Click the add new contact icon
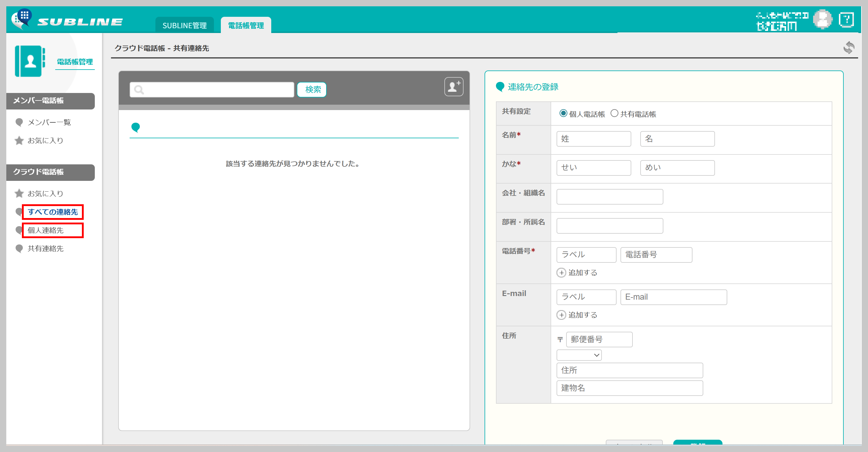The width and height of the screenshot is (868, 452). [x=454, y=87]
